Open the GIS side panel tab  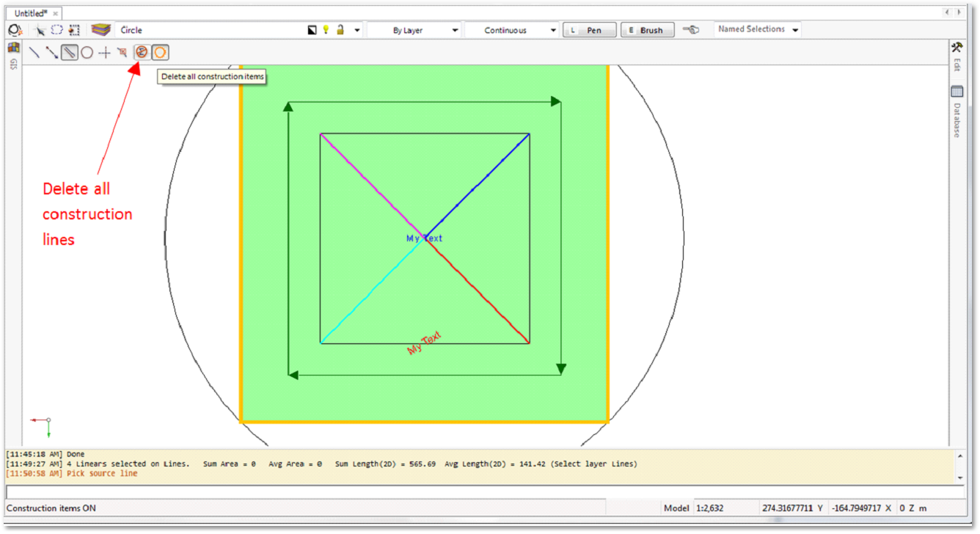[x=13, y=56]
